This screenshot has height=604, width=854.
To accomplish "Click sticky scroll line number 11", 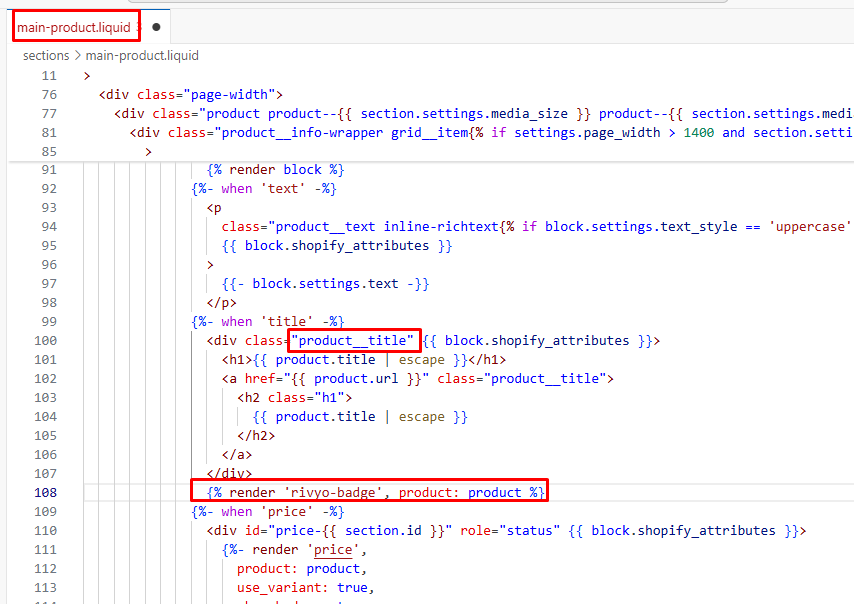I will click(x=49, y=76).
